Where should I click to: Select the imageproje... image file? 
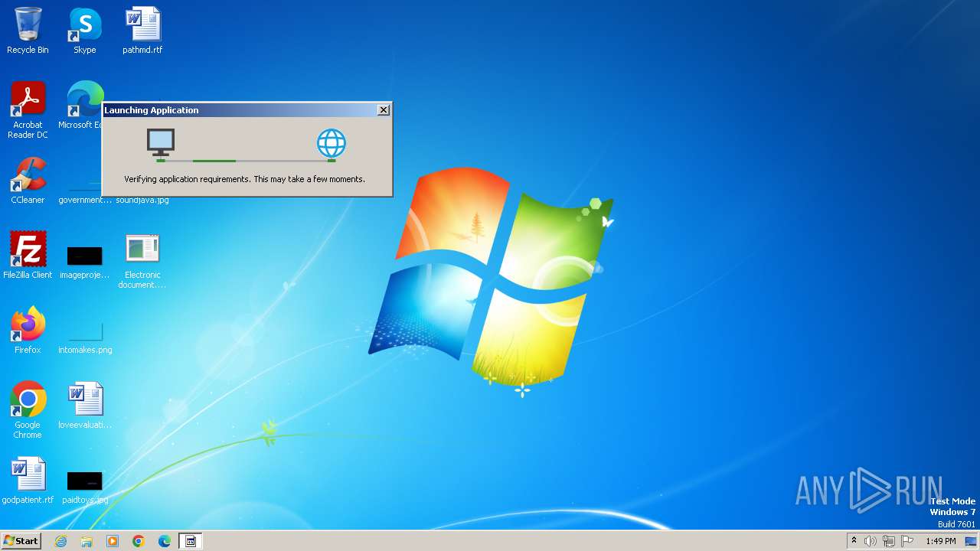pyautogui.click(x=85, y=260)
